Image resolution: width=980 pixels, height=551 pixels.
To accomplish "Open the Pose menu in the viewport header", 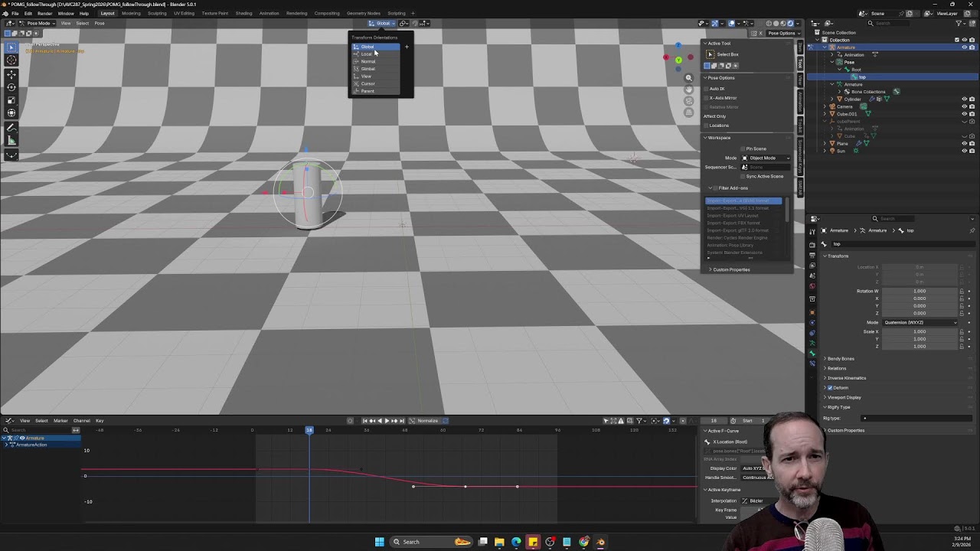I will click(100, 23).
